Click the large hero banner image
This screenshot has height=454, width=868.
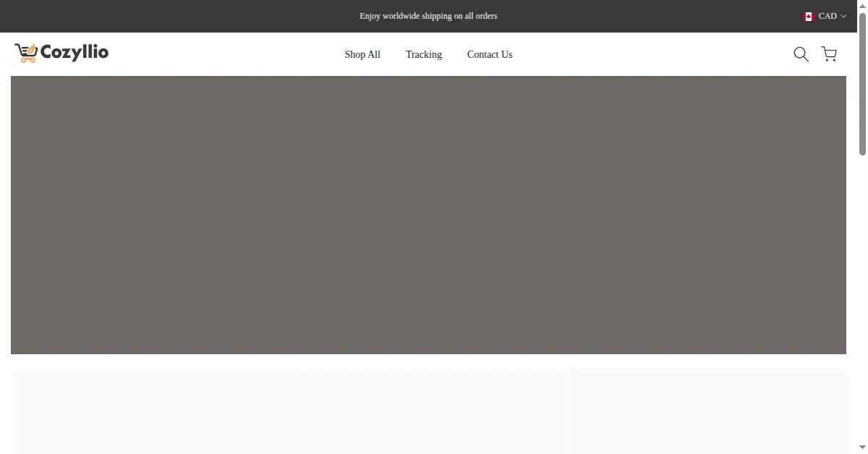[428, 215]
